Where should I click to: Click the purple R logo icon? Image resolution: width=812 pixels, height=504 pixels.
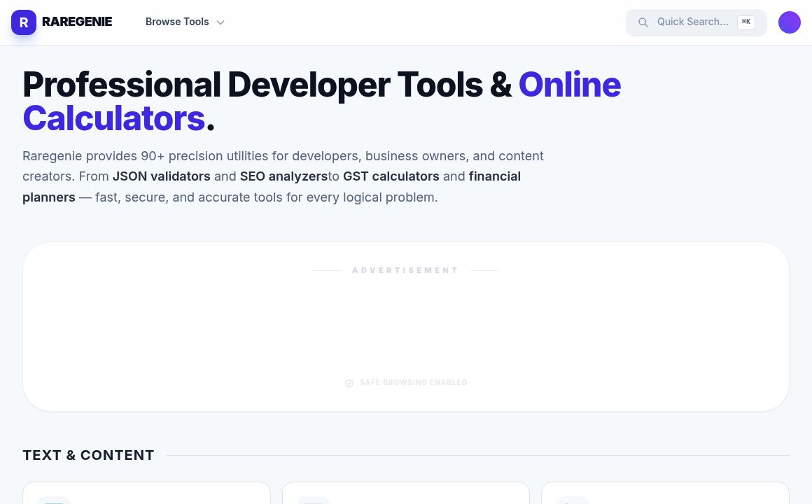[24, 22]
